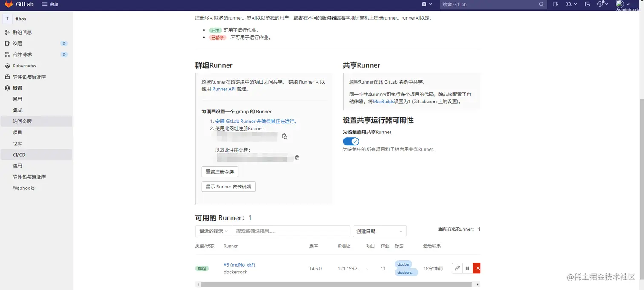
Task: Select 访问令牌 settings sub-item
Action: tap(22, 121)
